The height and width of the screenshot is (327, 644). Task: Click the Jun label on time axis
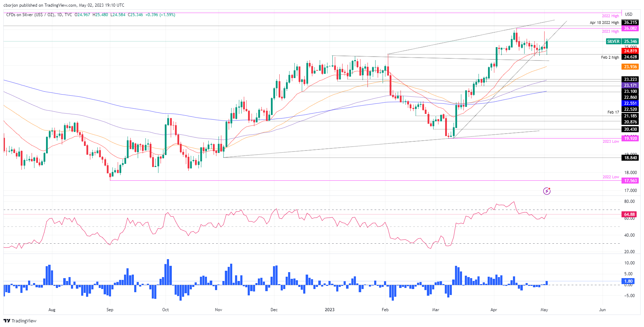[602, 310]
